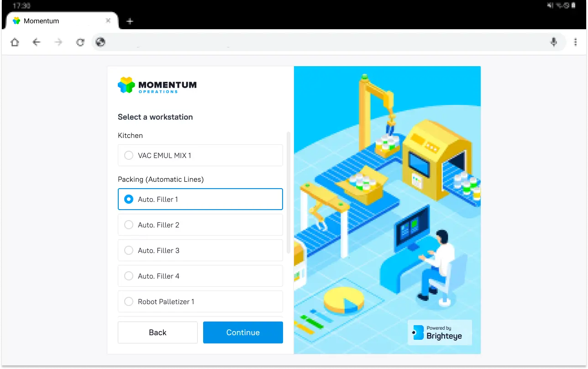This screenshot has height=369, width=588.
Task: Click the Powered by Brighteye badge
Action: click(x=440, y=332)
